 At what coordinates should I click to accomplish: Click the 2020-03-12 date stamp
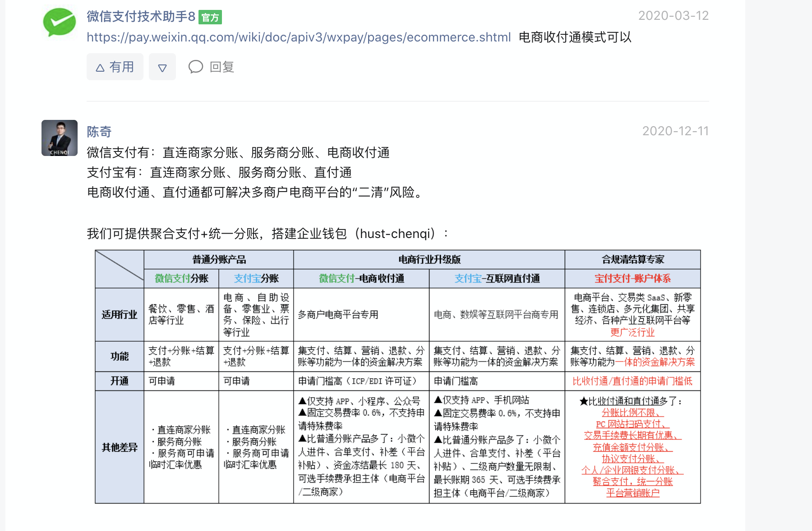tap(673, 16)
